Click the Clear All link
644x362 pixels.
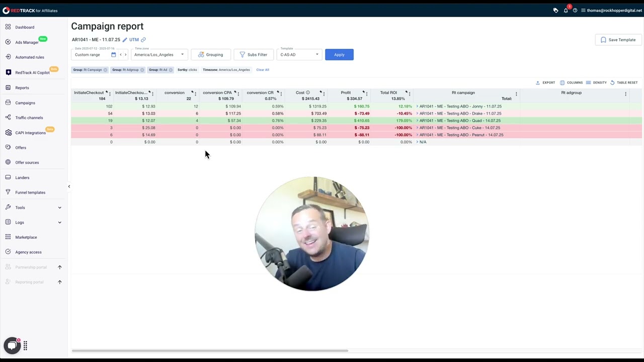click(263, 70)
